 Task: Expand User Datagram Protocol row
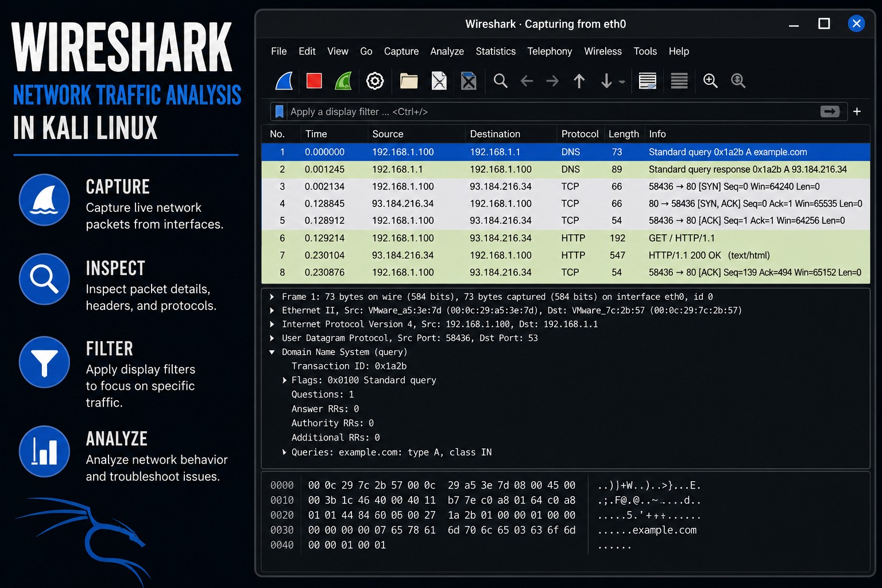[272, 338]
